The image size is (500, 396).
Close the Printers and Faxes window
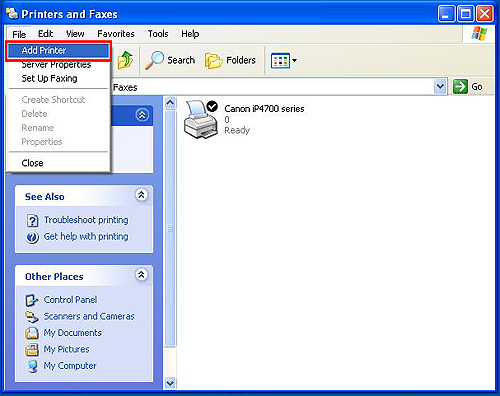click(x=485, y=14)
